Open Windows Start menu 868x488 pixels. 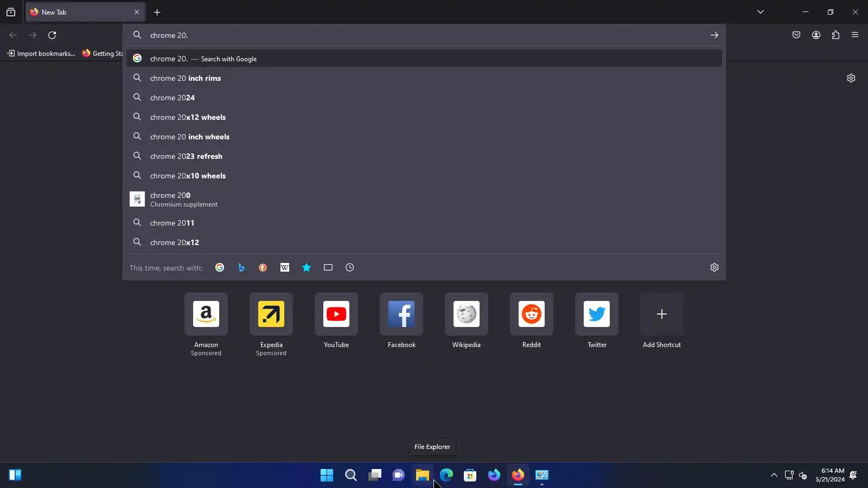(327, 476)
